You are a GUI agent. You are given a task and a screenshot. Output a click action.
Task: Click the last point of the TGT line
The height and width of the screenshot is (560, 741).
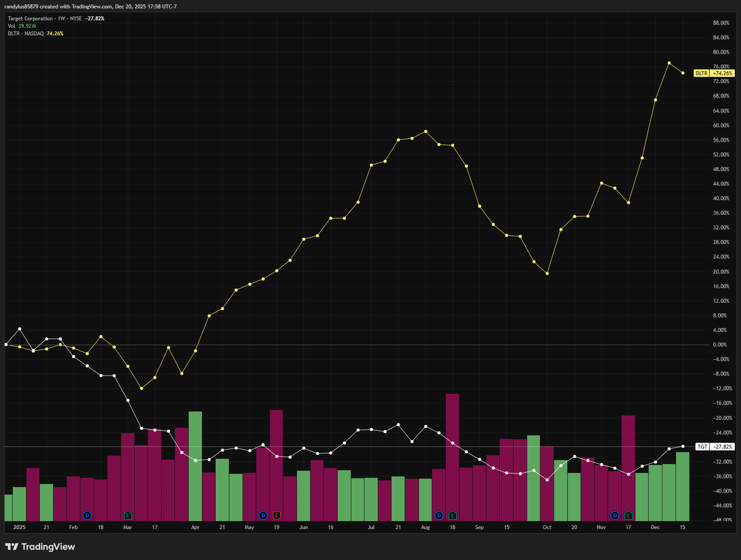point(682,446)
